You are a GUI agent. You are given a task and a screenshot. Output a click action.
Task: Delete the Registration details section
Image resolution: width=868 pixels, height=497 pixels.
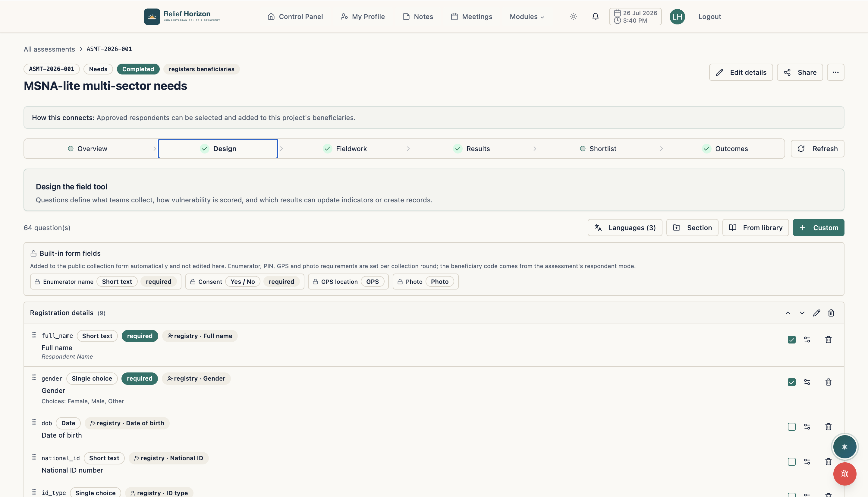[831, 313]
